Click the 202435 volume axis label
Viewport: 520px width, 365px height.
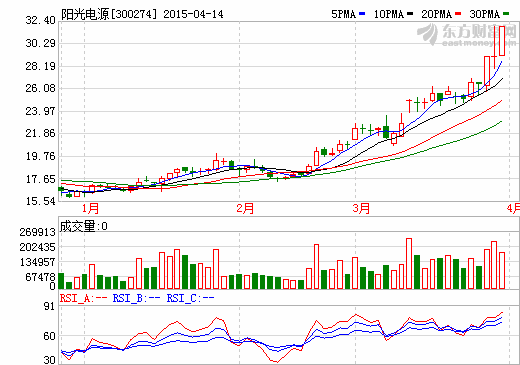(x=37, y=247)
